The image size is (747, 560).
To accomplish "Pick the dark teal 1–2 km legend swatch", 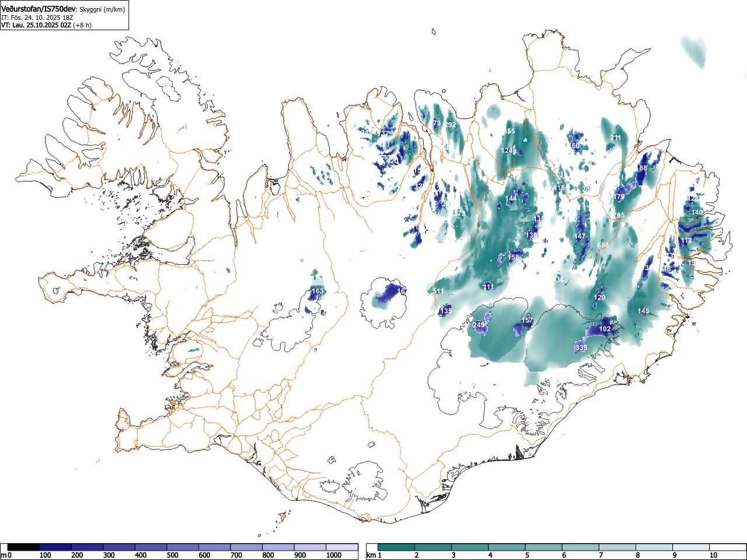I will pyautogui.click(x=396, y=547).
